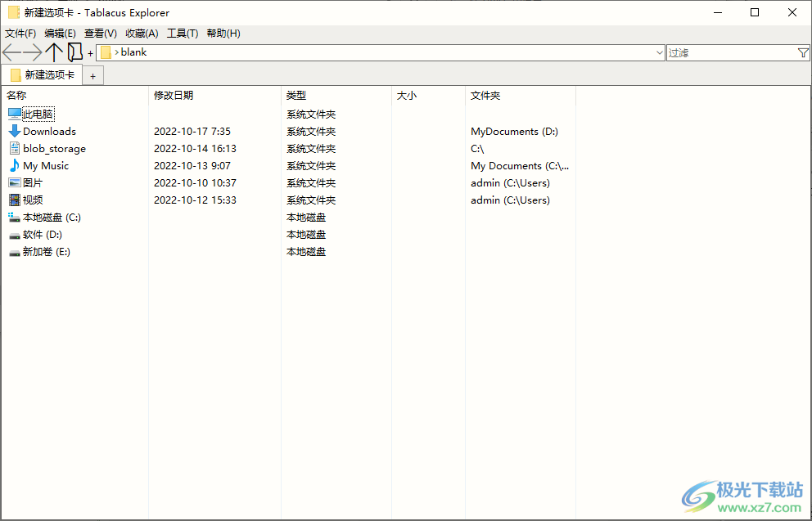This screenshot has height=521, width=812.
Task: Open the 帮助(H) menu
Action: (x=223, y=34)
